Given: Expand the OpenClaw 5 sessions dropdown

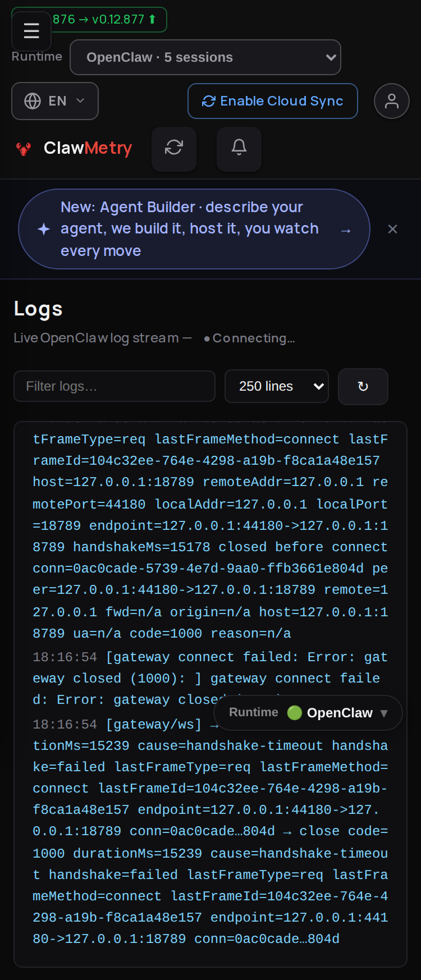Looking at the screenshot, I should (x=205, y=57).
